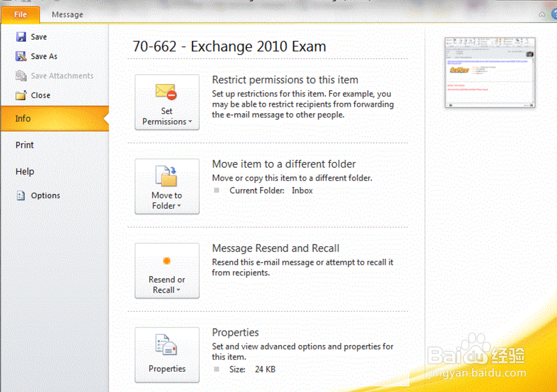Click the Restrict permissions to this item heading
This screenshot has height=392, width=557.
(x=285, y=80)
